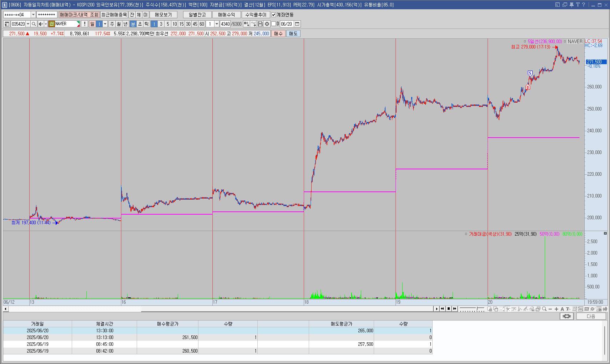Click the chart save diskette icon

click(260, 24)
